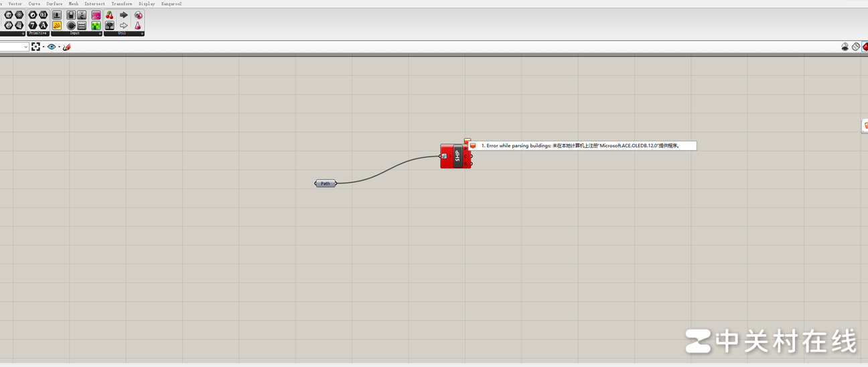Disable preview with the no-preview canvas icon
The image size is (868, 367).
(x=845, y=47)
